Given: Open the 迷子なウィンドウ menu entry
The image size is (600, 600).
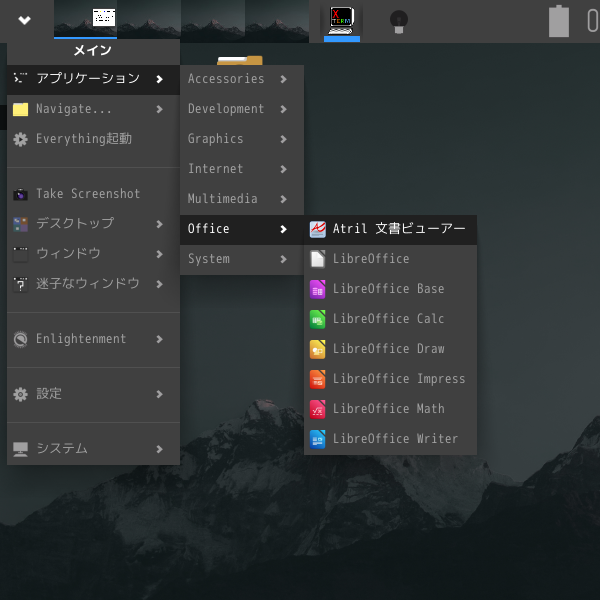Looking at the screenshot, I should point(93,284).
